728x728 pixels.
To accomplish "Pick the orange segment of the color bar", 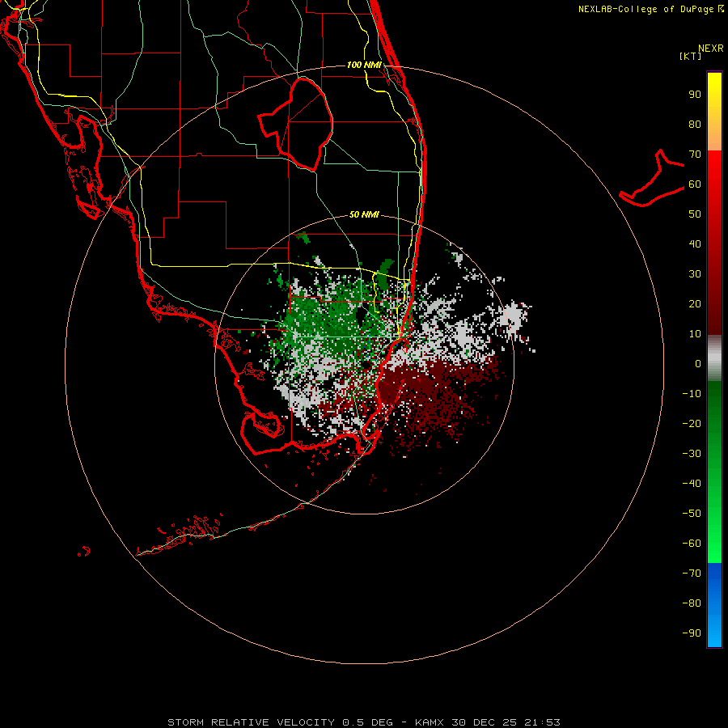I will 714,137.
